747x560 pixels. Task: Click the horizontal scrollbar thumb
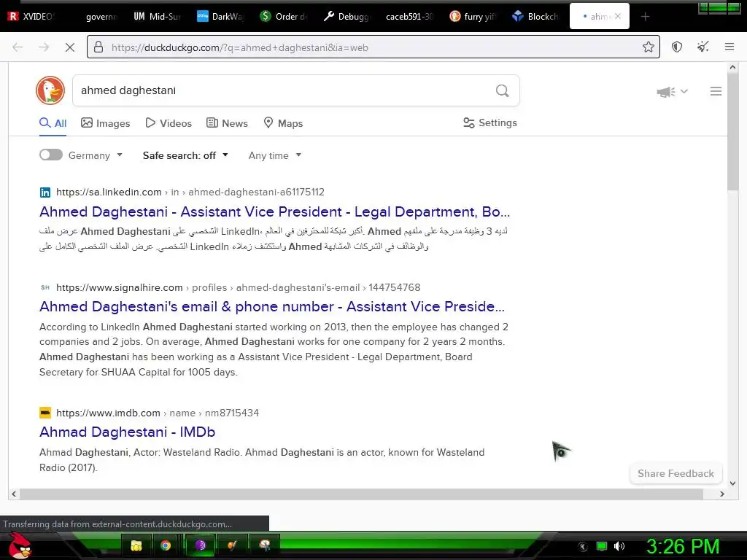pos(362,494)
